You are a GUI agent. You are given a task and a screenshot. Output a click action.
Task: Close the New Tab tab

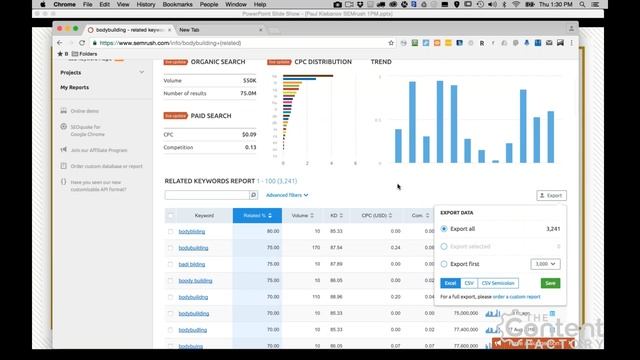260,30
